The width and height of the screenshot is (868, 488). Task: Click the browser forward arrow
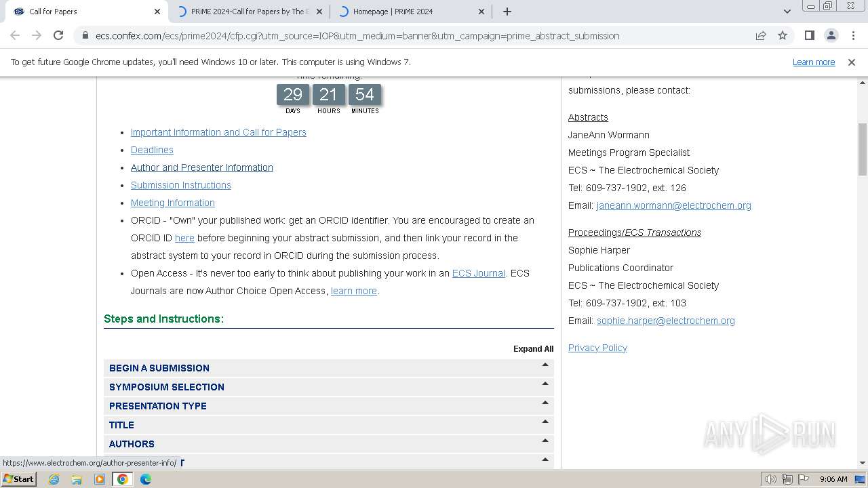click(x=37, y=35)
